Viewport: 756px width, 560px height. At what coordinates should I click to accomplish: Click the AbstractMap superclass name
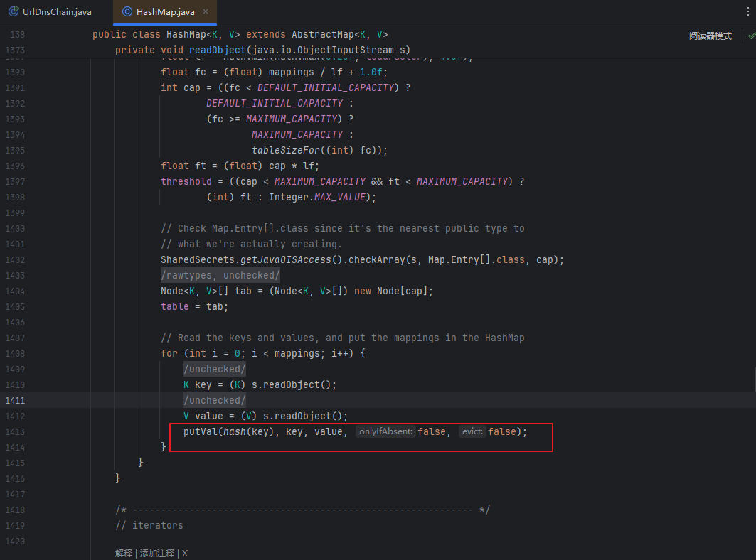pos(323,35)
